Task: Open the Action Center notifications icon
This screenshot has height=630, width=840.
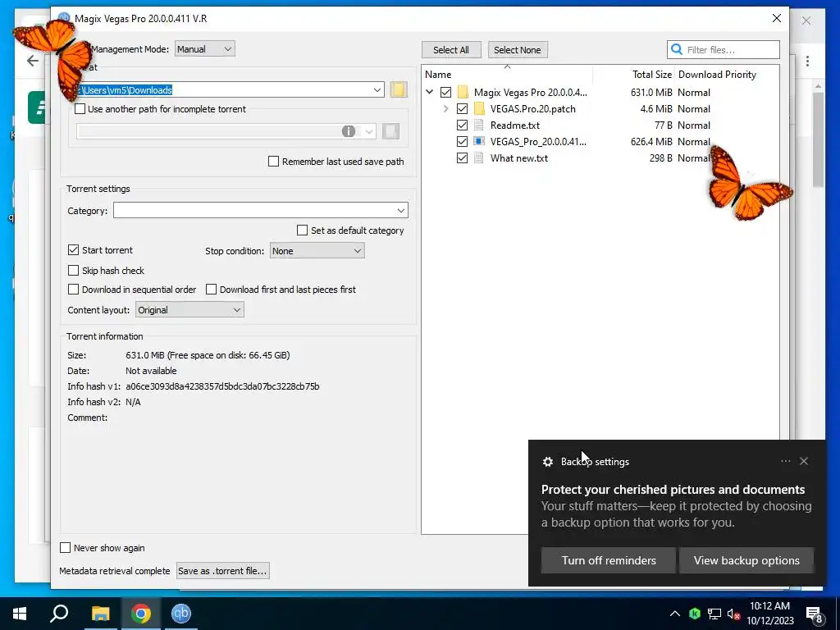Action: point(815,614)
